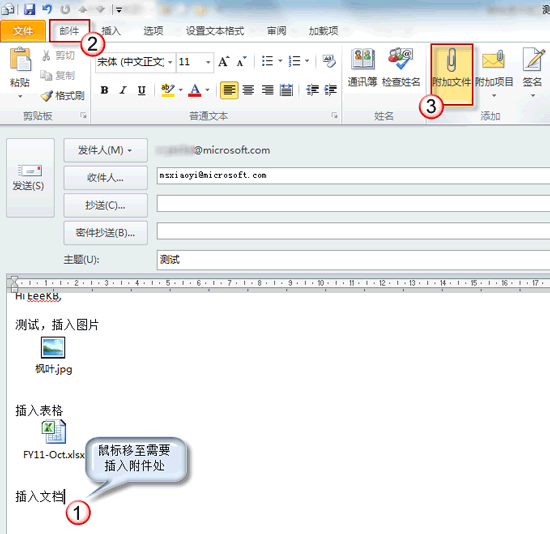Click the 剪切 (Cut) scissors button
This screenshot has height=534, width=550.
58,55
